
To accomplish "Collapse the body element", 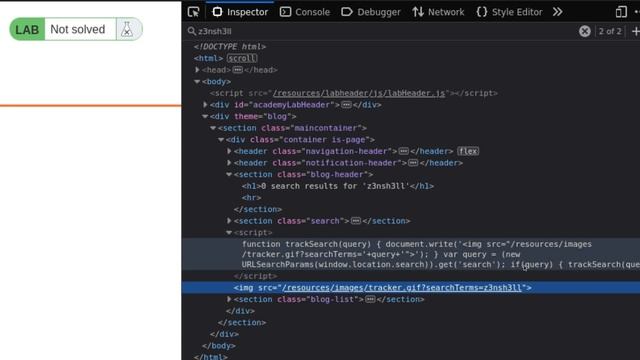I will click(x=197, y=82).
